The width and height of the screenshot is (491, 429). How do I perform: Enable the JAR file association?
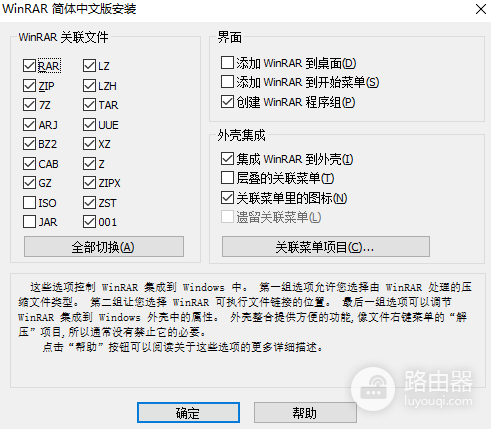coord(30,222)
